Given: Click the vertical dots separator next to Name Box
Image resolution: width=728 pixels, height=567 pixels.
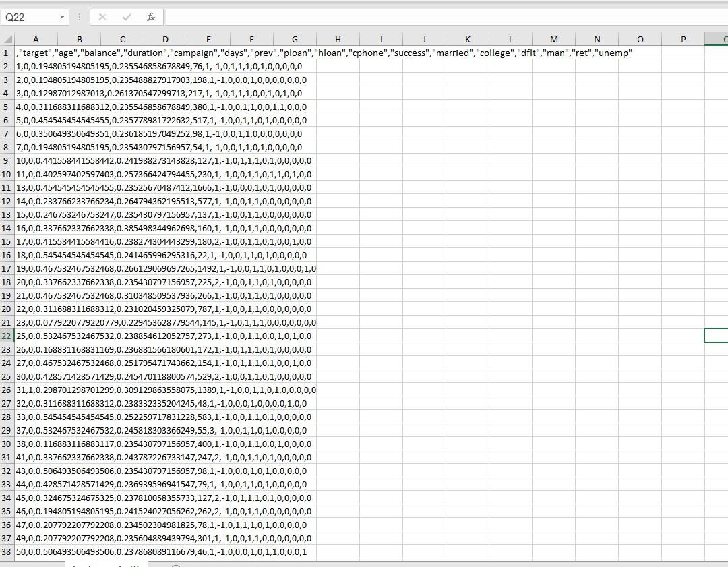Looking at the screenshot, I should click(x=79, y=17).
